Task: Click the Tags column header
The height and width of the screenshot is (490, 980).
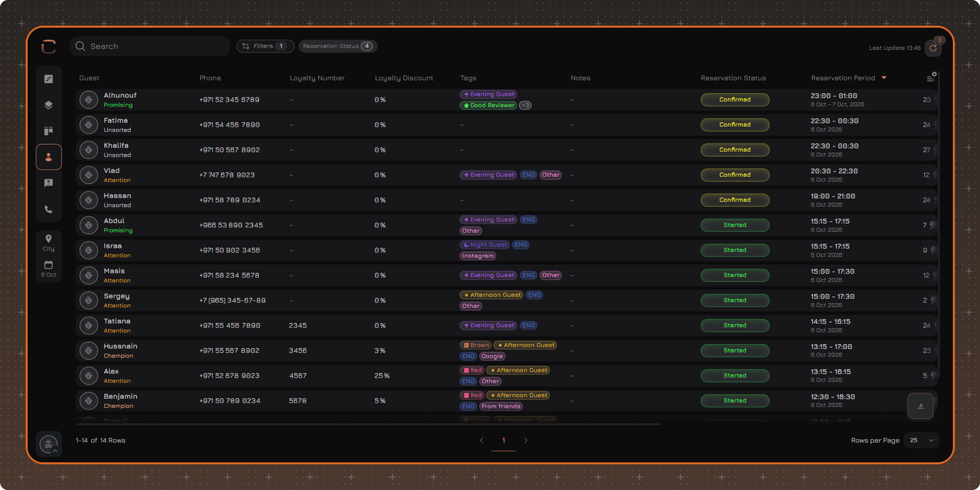Action: [468, 78]
